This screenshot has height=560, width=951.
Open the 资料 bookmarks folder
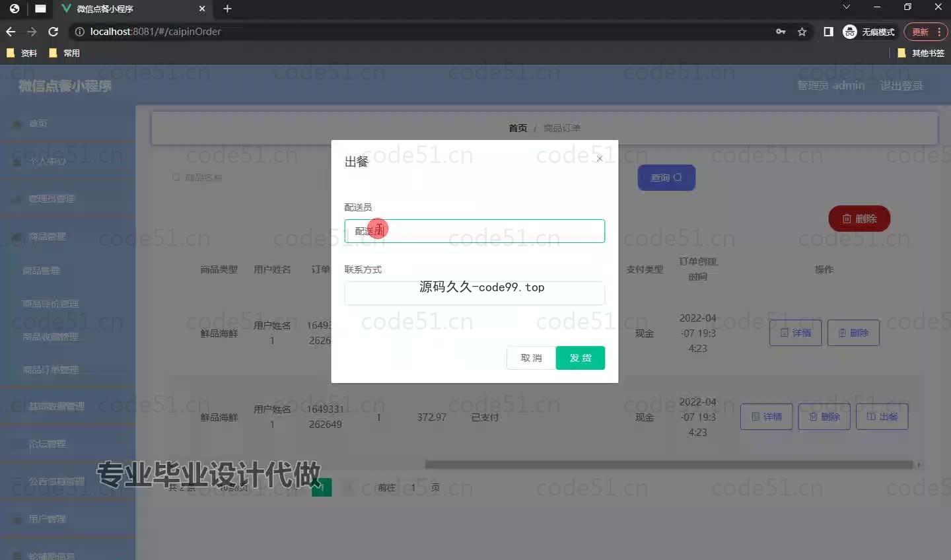pos(22,53)
